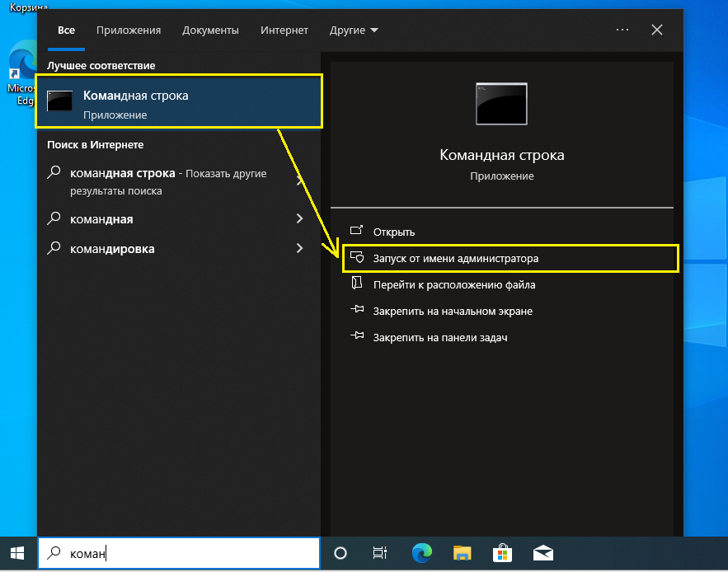Open командная строка web search result

click(179, 181)
